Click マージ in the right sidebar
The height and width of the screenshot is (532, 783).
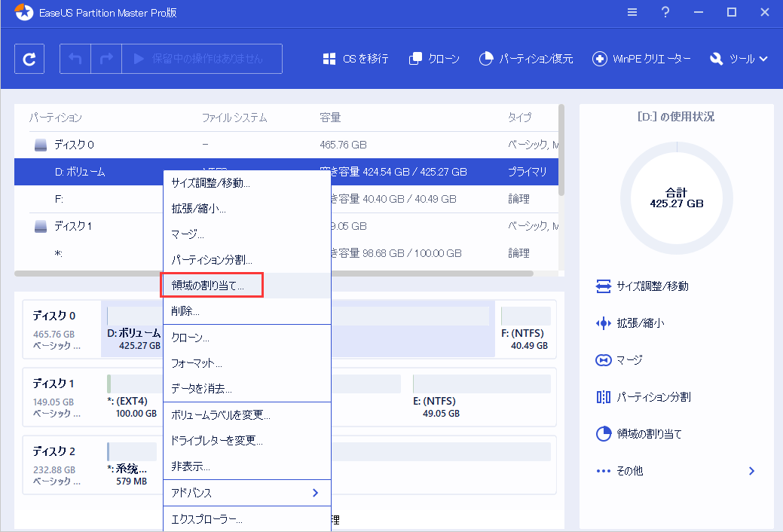pyautogui.click(x=629, y=360)
